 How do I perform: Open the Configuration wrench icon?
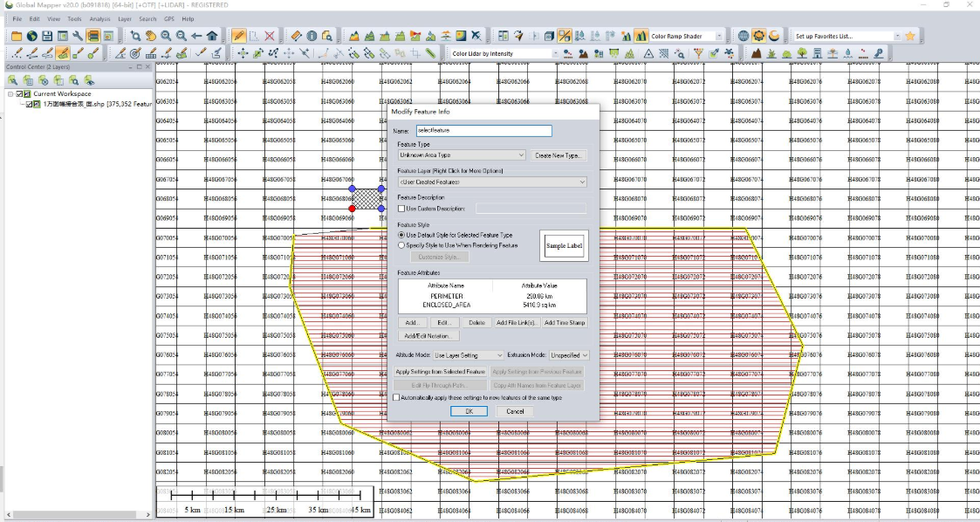click(78, 37)
